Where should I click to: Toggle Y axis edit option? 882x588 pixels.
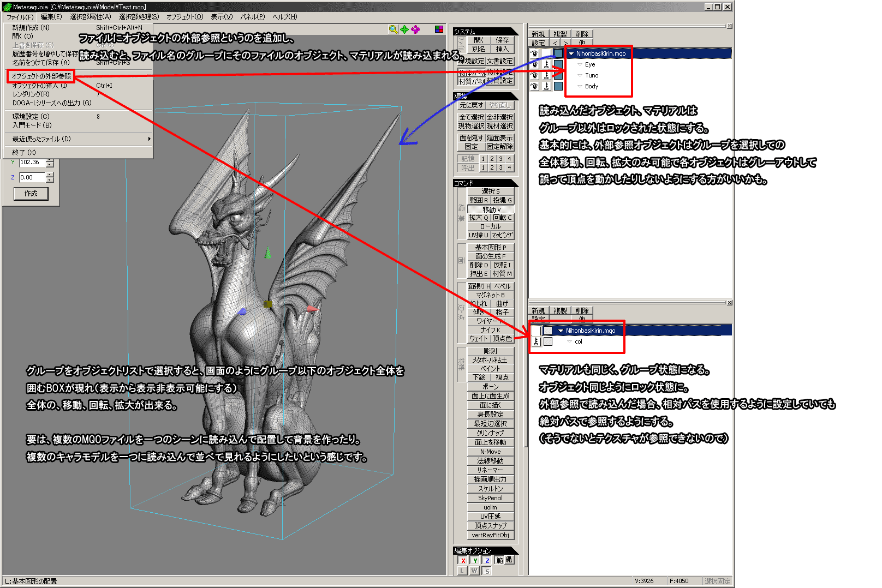point(475,560)
